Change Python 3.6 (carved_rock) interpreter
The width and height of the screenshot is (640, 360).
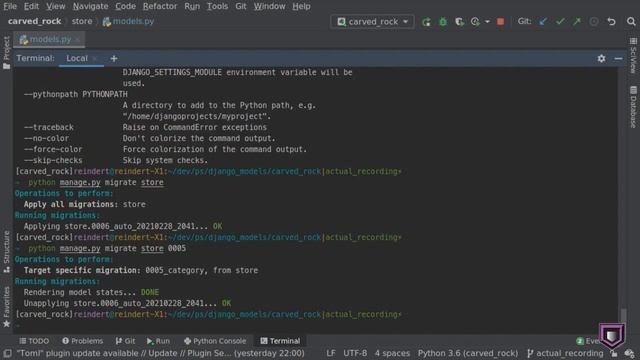468,353
